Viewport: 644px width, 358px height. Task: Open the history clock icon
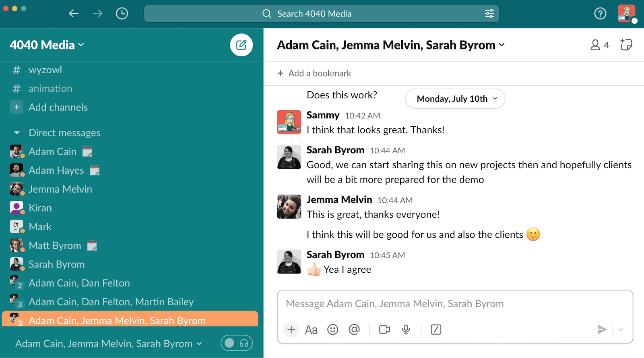coord(122,14)
